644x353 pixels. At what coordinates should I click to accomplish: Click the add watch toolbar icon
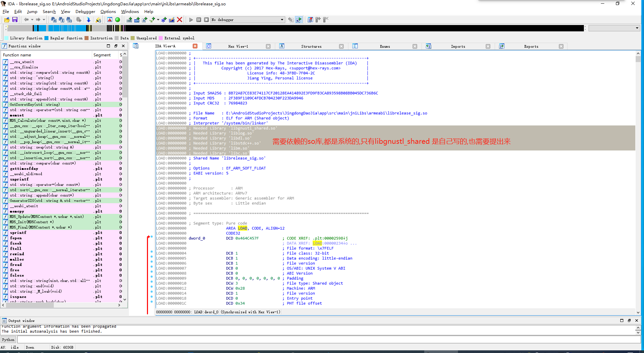coord(318,20)
